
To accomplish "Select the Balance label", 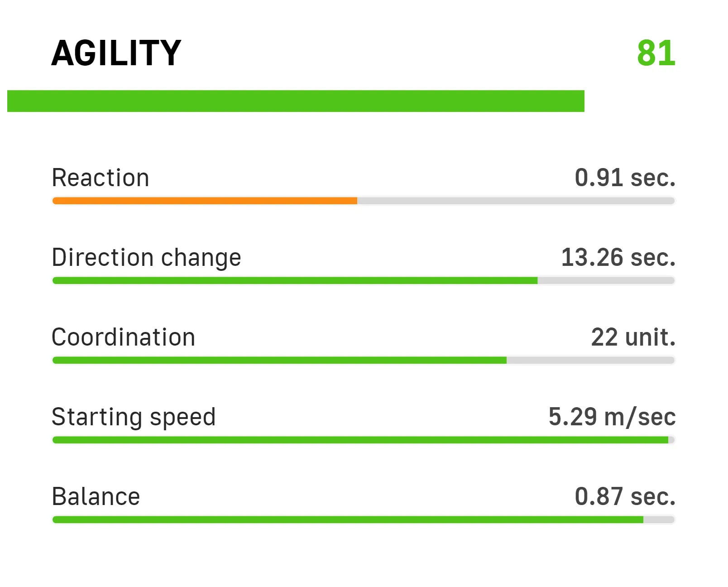I will 96,496.
